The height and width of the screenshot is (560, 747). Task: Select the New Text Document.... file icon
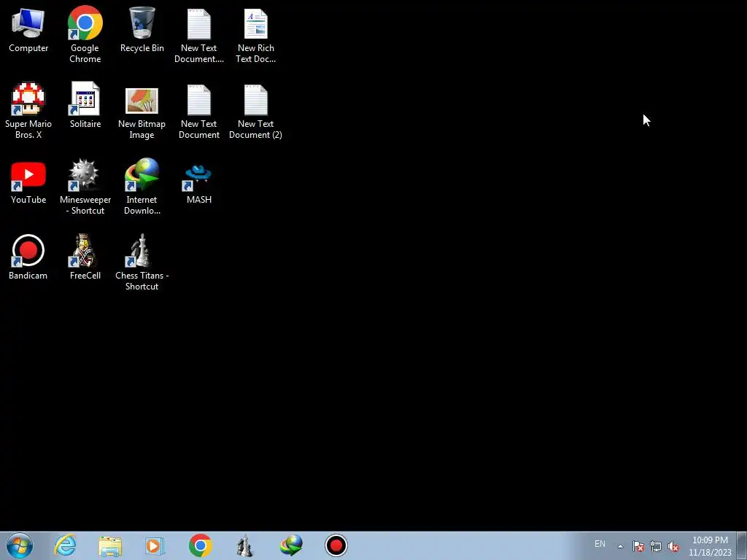click(198, 36)
